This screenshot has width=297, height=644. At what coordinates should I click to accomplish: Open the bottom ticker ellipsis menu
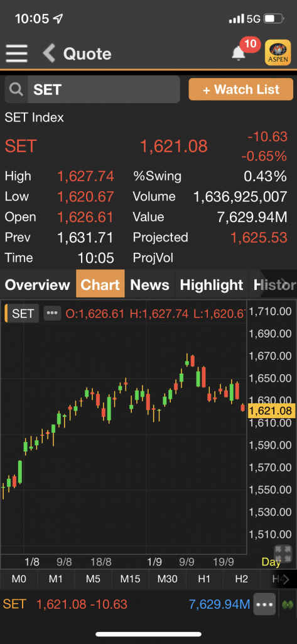click(x=264, y=604)
